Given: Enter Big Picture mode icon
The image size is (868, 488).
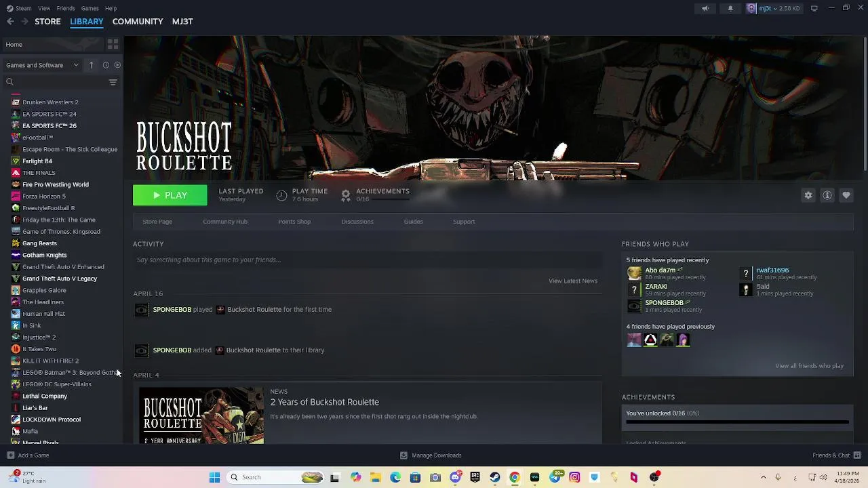Looking at the screenshot, I should (814, 8).
